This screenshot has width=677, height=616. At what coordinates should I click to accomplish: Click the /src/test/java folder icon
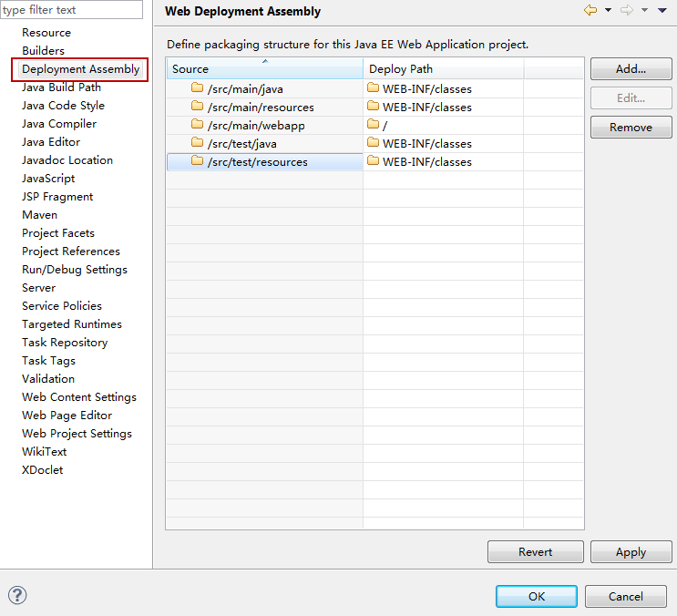(197, 142)
